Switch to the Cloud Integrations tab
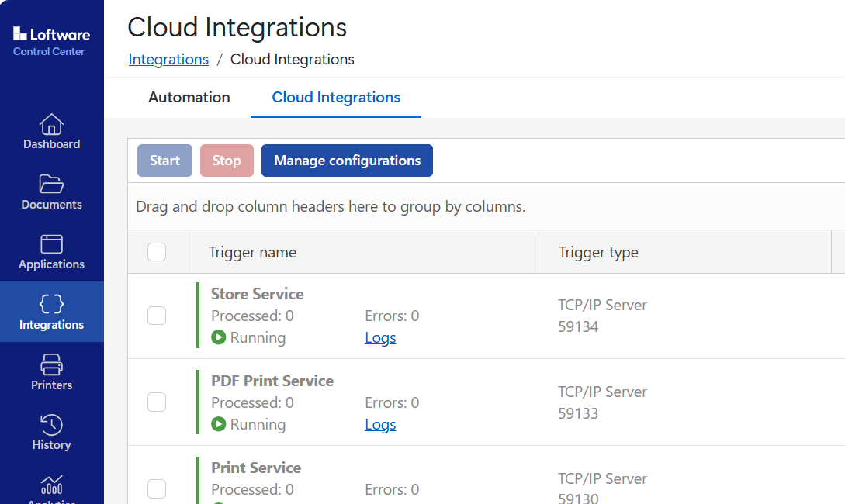Screen dimensions: 845x504 click(x=336, y=98)
